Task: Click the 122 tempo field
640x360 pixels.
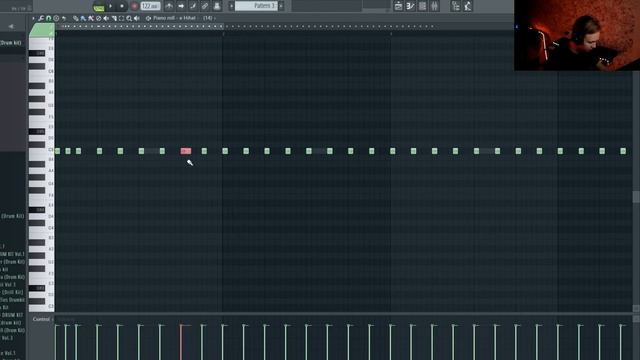Action: click(x=150, y=6)
